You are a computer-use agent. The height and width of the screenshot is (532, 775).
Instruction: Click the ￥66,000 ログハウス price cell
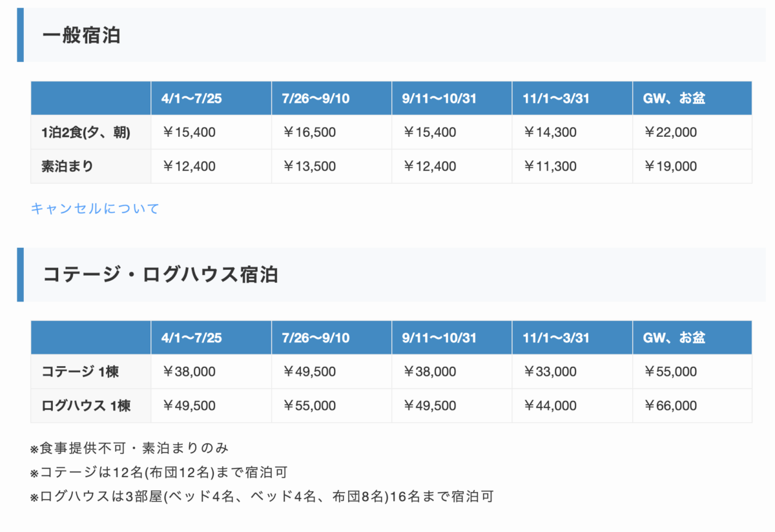670,406
